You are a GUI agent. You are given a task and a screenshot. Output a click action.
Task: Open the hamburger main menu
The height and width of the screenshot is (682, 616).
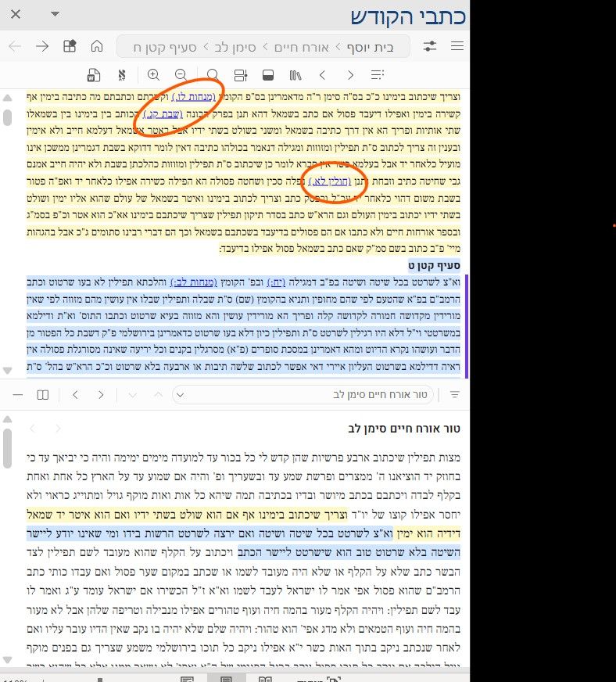click(x=457, y=46)
